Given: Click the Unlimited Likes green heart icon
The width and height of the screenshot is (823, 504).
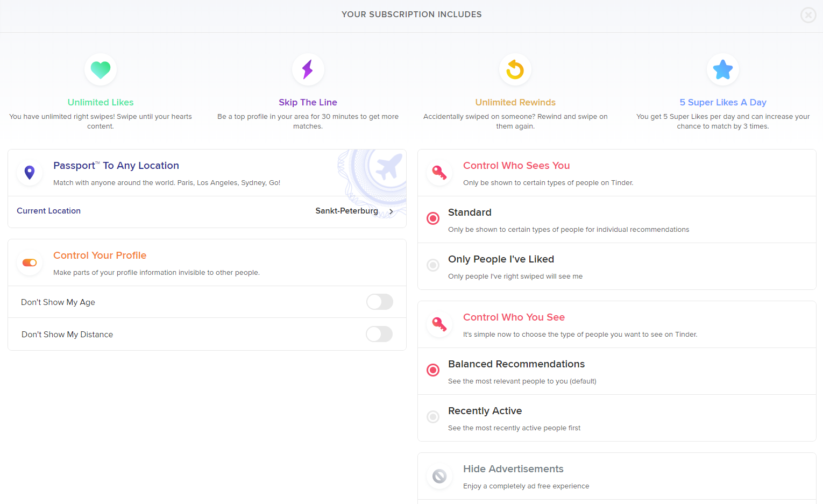Looking at the screenshot, I should click(x=101, y=69).
